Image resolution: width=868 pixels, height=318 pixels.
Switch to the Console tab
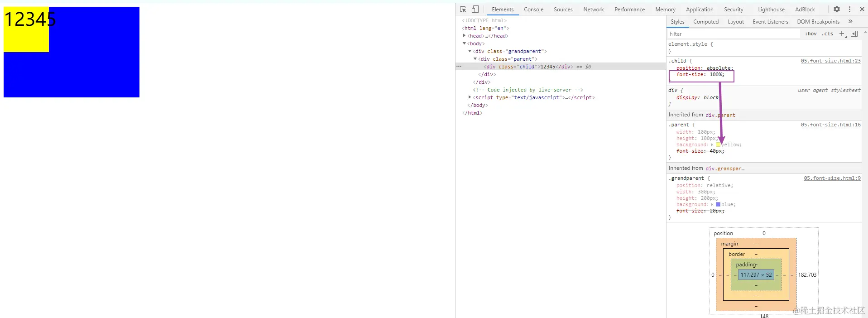[x=533, y=10]
